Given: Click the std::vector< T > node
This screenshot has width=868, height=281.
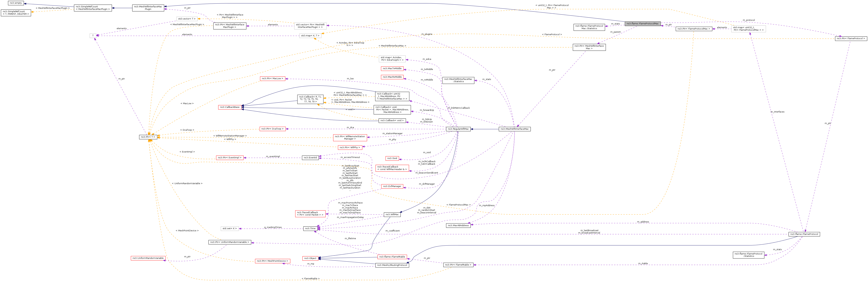Looking at the screenshot, I should pos(187,19).
